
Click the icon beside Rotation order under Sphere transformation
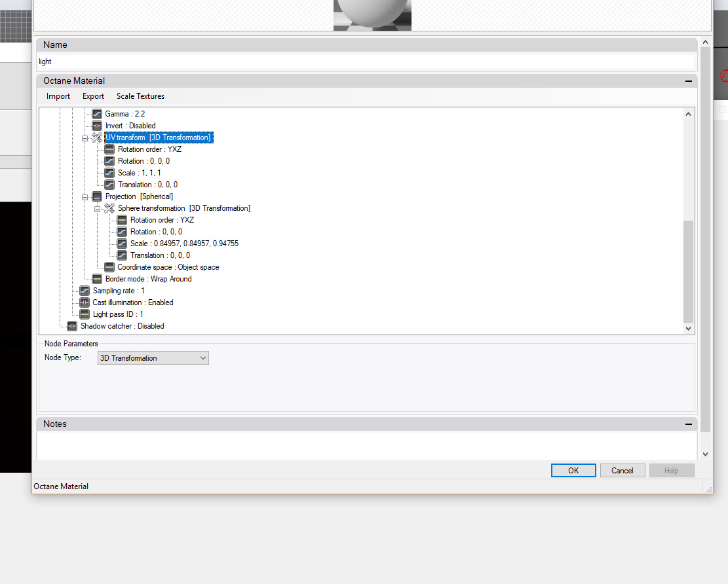pyautogui.click(x=122, y=220)
